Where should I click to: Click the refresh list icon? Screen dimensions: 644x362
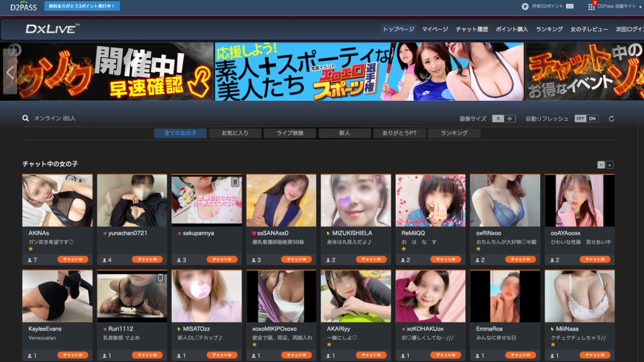(x=611, y=118)
